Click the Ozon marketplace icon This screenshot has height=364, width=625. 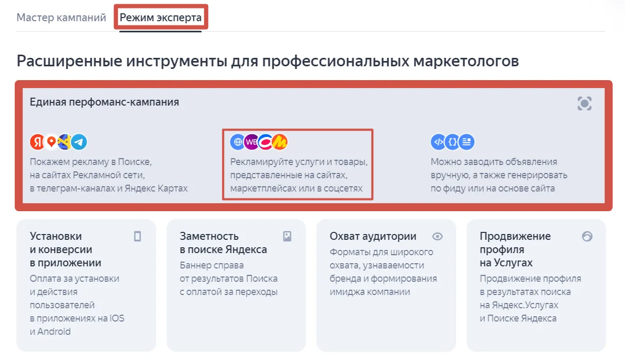pos(266,142)
